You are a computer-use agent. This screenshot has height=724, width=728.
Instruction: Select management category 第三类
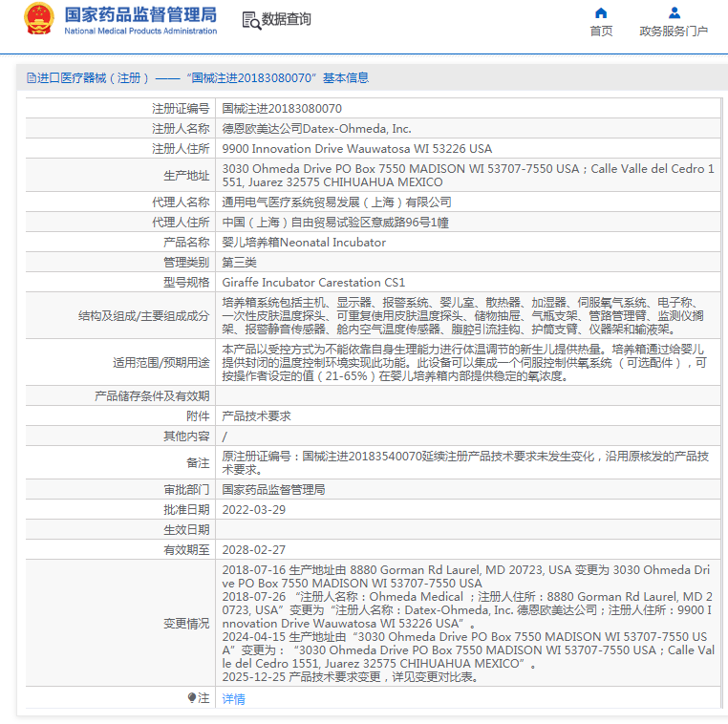(239, 263)
